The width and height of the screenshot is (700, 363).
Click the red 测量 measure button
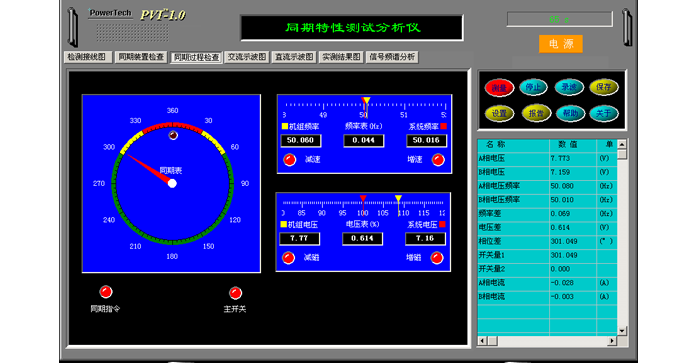pos(499,88)
